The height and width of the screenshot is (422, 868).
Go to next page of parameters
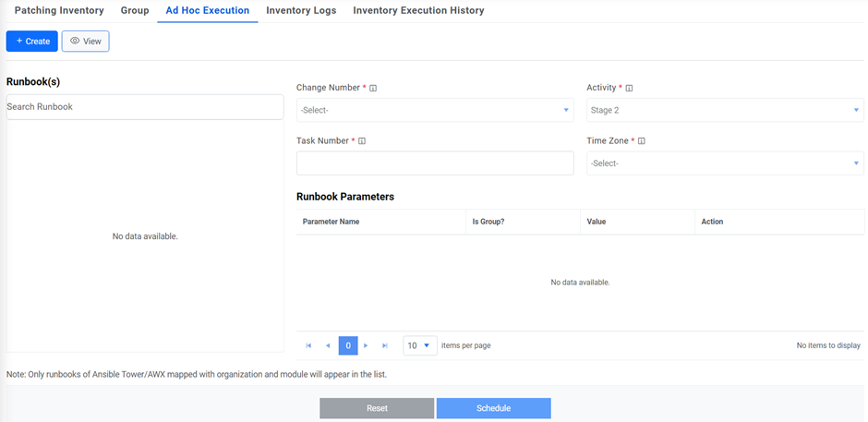367,345
